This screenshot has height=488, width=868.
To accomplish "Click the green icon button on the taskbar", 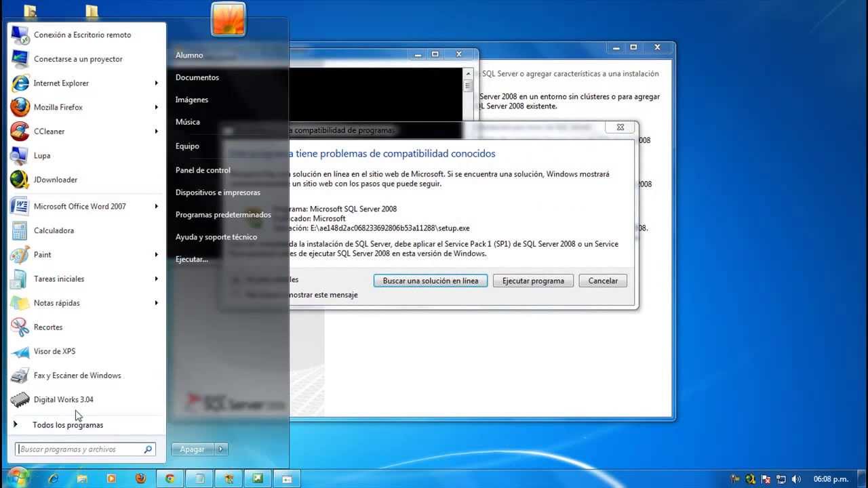I will click(x=258, y=479).
